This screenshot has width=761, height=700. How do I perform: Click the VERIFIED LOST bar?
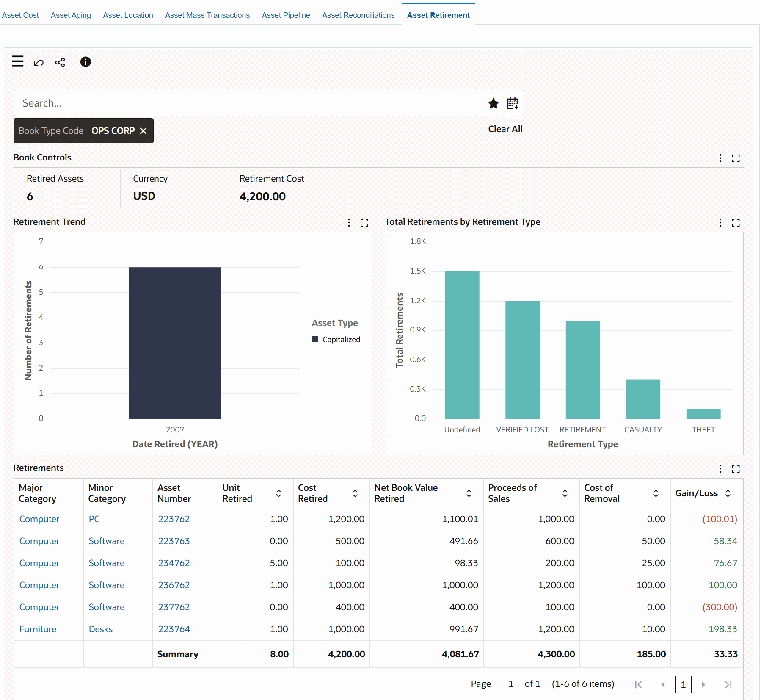pos(522,360)
